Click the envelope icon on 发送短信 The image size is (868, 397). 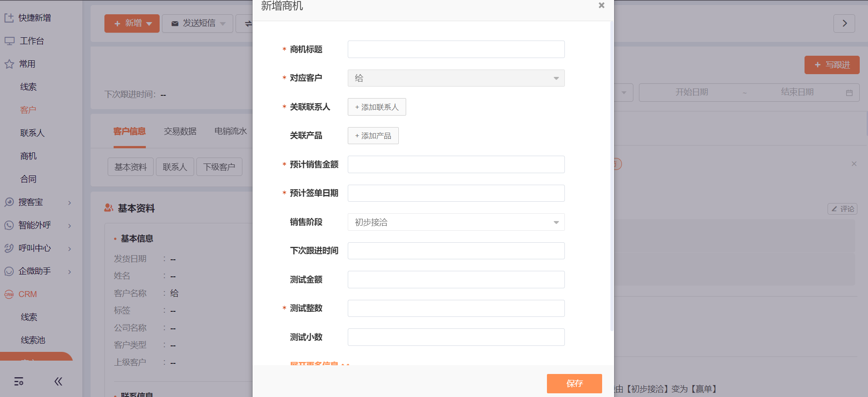tap(175, 23)
